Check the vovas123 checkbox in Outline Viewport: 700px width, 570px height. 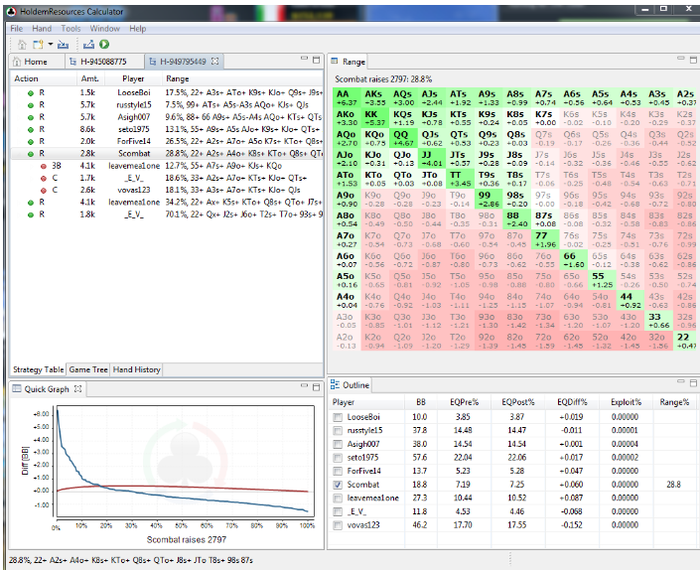pos(338,525)
